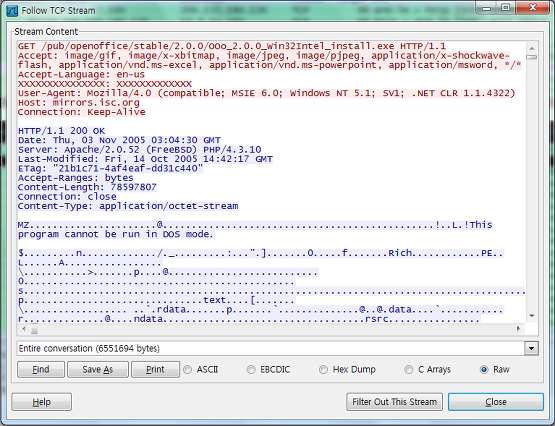Open Help for the stream dialog
The height and width of the screenshot is (426, 555).
(x=41, y=402)
